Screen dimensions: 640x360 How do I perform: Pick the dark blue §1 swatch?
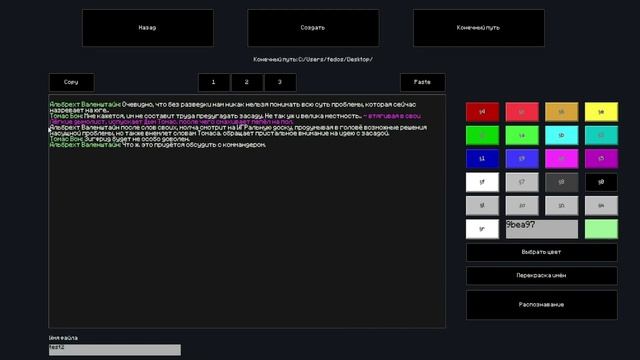coord(482,159)
